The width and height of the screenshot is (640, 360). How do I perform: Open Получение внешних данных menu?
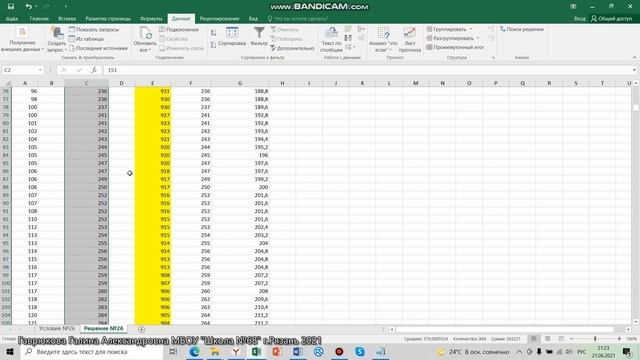22,40
